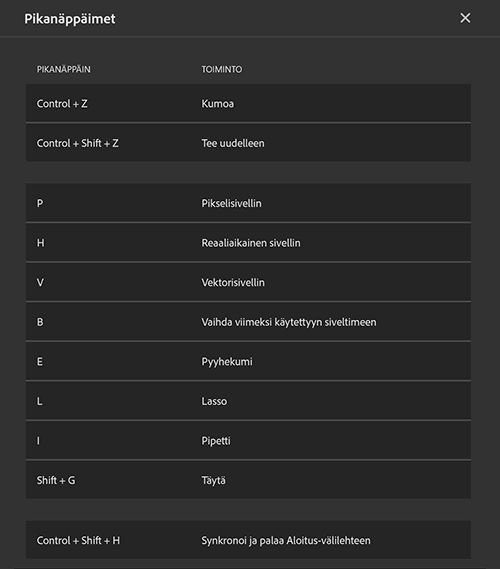
Task: Click the Pikanäppäimet dialog title
Action: click(x=70, y=19)
